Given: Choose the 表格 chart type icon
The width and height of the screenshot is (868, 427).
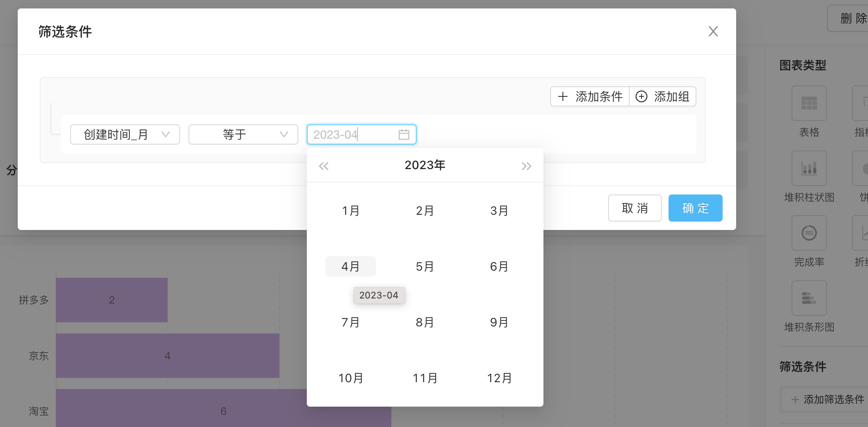Looking at the screenshot, I should [x=809, y=103].
